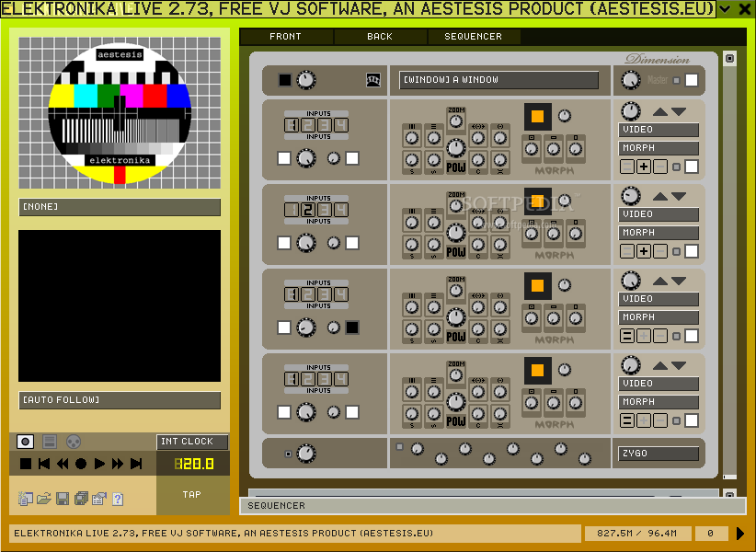Open the [WINDOW] A WINDOW dropdown

(x=499, y=80)
